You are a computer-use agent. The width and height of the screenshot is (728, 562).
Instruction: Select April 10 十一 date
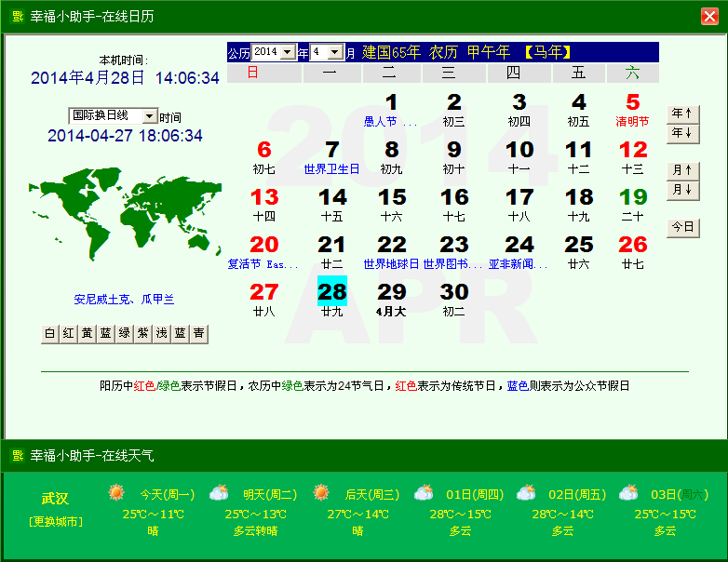click(519, 158)
